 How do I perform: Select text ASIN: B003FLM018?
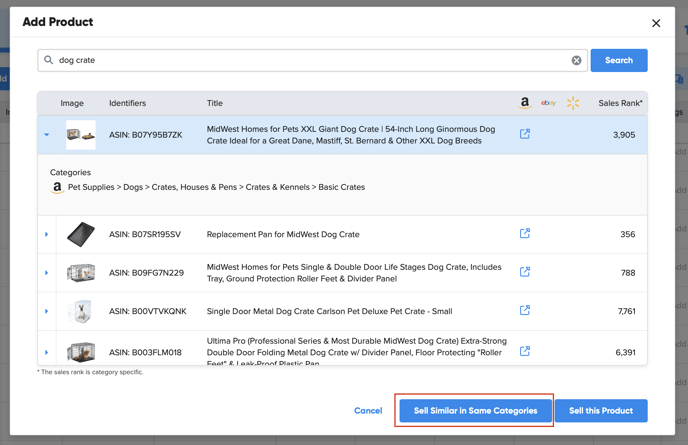(x=145, y=352)
